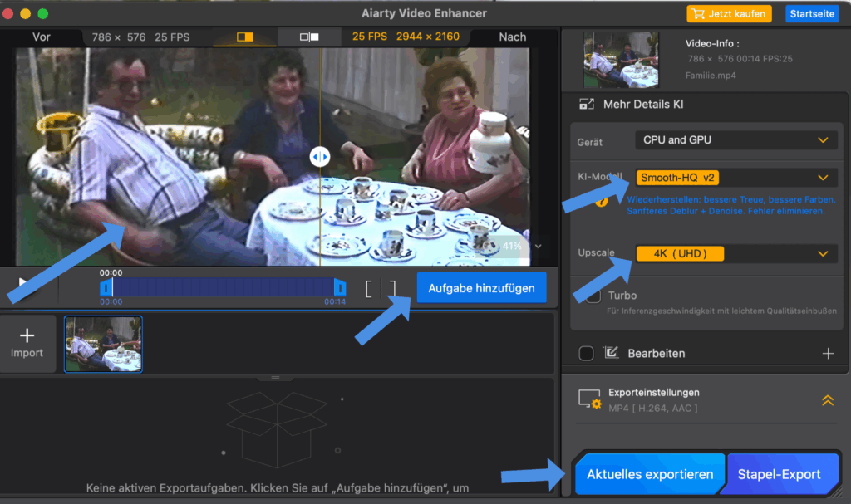Set trim start with left bracket icon
851x504 pixels.
369,289
